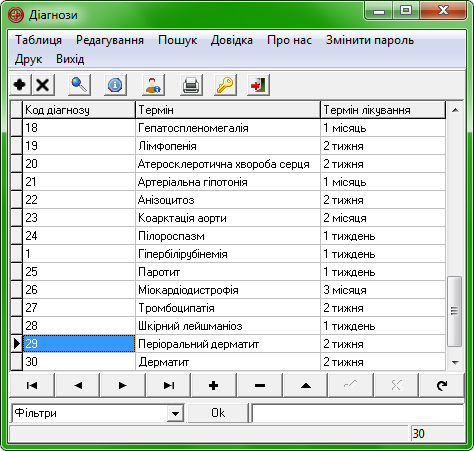Expand the Фільтри dropdown arrow
Viewport: 474px width, 451px height.
176,414
